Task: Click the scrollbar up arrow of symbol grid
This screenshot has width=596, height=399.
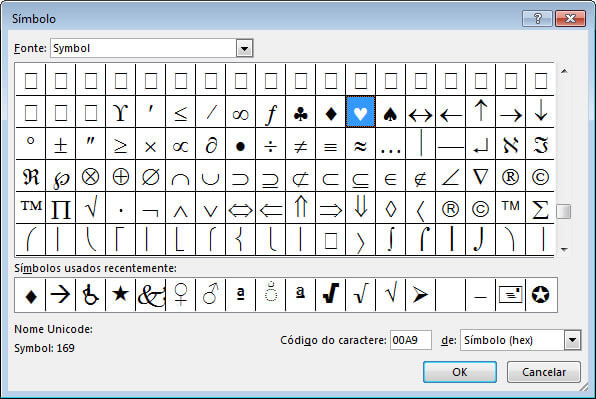Action: (x=564, y=71)
